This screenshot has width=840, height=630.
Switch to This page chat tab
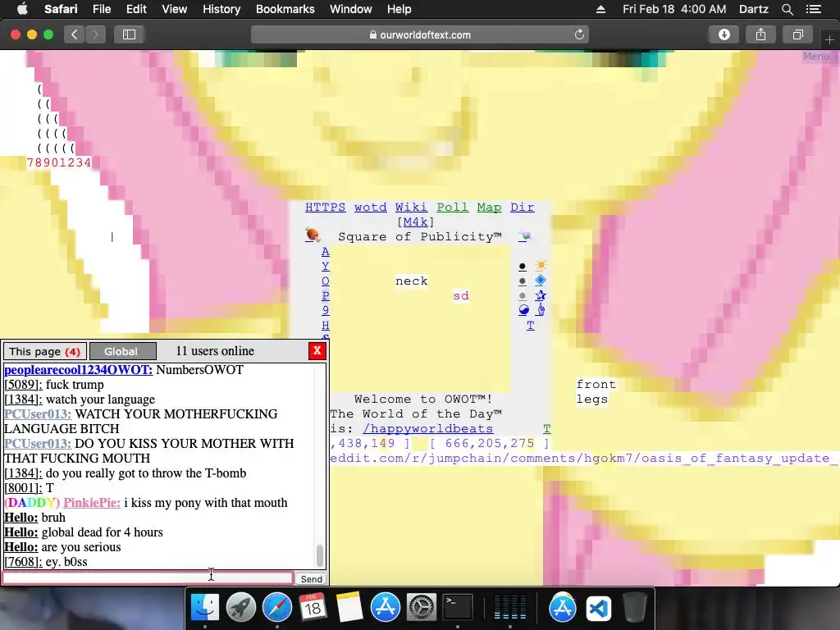click(x=45, y=351)
